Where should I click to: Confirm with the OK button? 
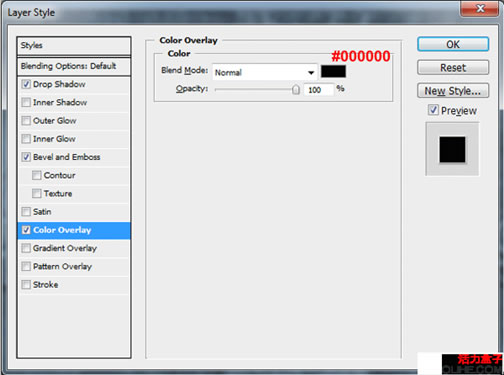453,44
